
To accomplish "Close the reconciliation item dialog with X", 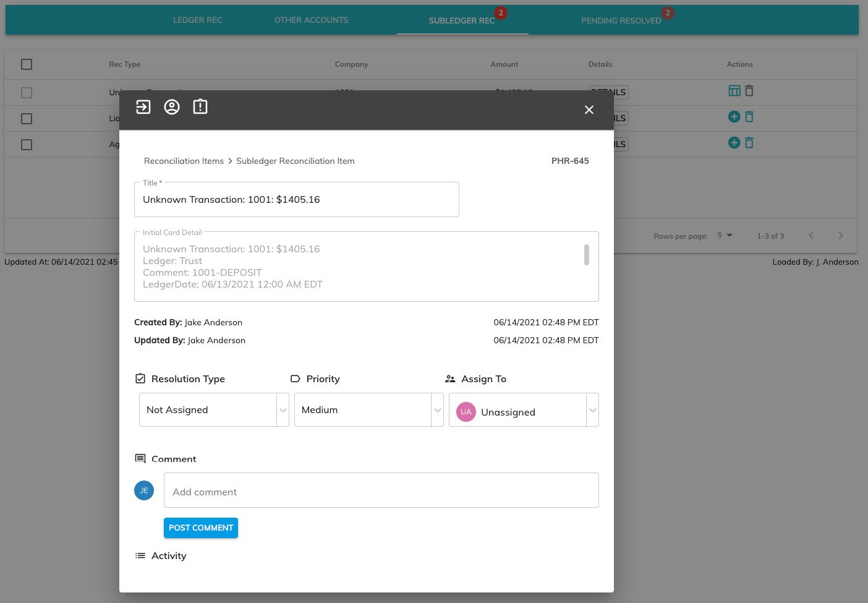I will (589, 109).
